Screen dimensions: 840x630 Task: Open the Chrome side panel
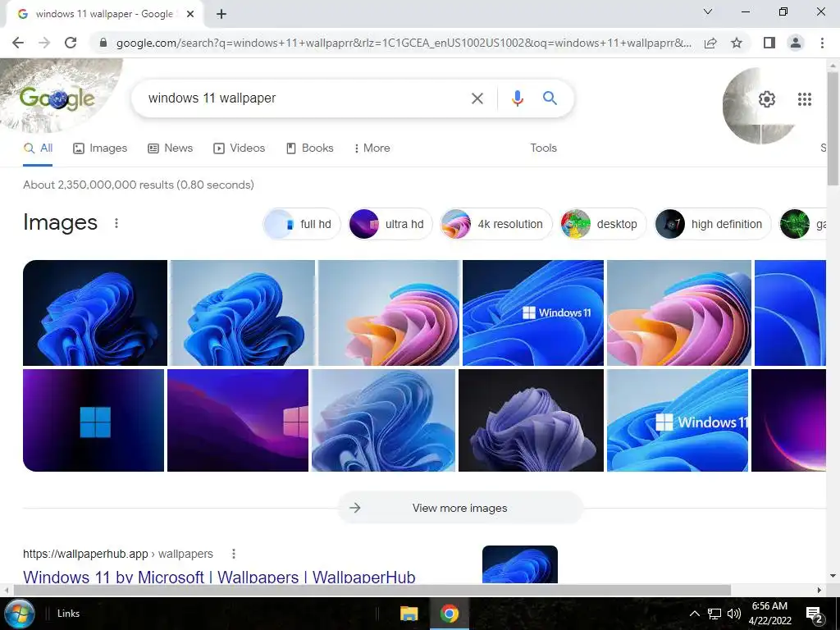click(769, 43)
